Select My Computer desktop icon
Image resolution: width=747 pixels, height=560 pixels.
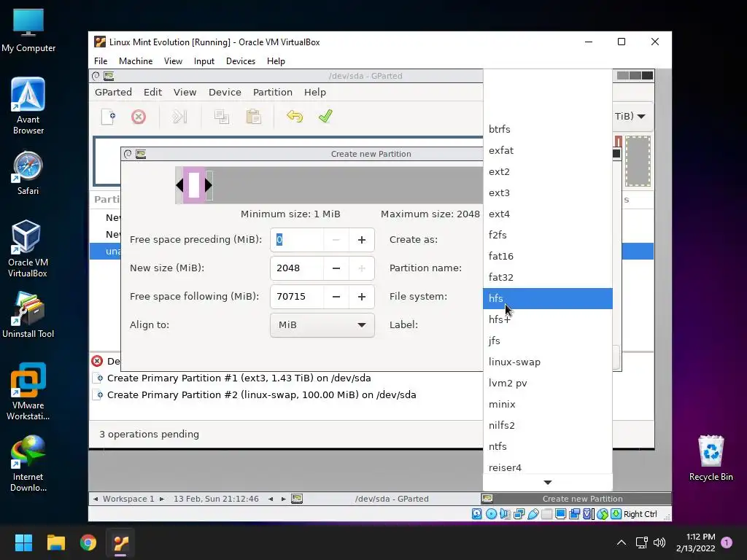(28, 30)
